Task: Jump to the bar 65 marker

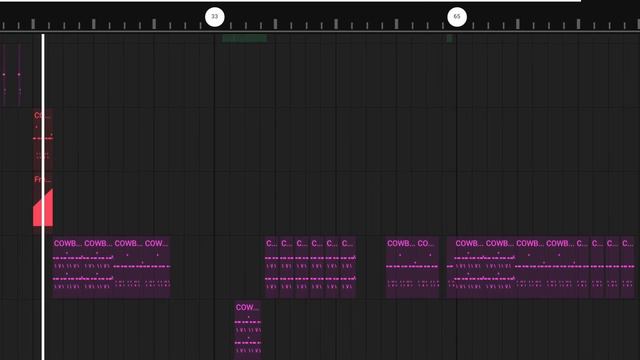Action: (x=457, y=17)
